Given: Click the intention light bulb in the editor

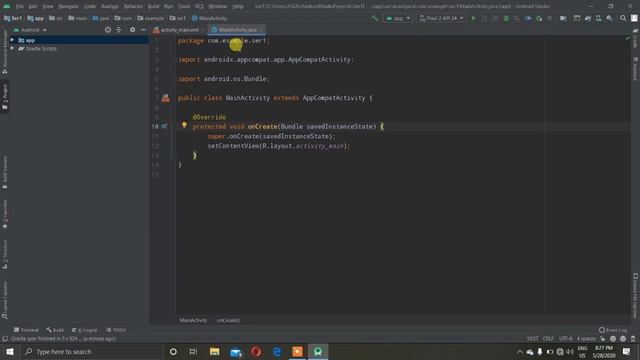Looking at the screenshot, I should click(184, 125).
